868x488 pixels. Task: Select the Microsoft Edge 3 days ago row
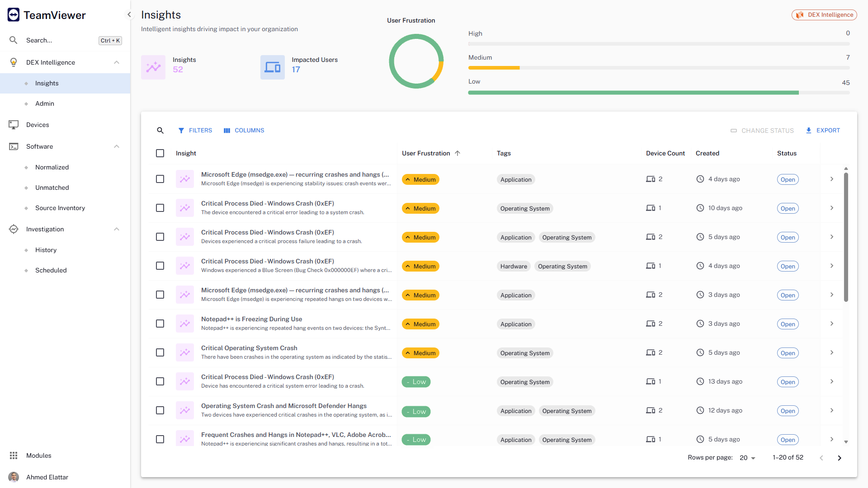[160, 295]
